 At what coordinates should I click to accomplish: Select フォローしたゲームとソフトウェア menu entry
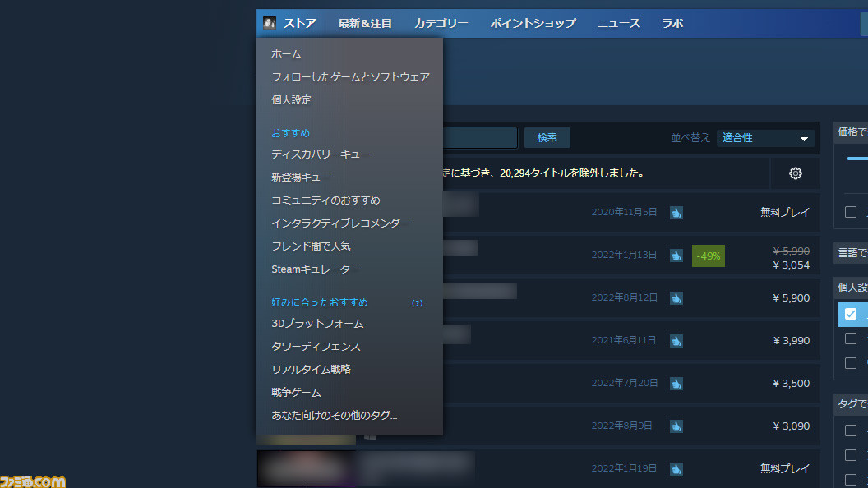pos(350,77)
